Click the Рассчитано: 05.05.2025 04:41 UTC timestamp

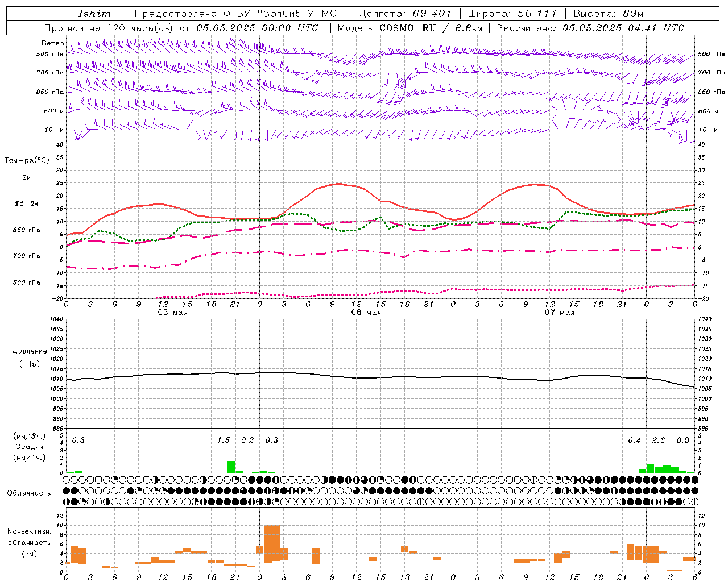pos(590,28)
